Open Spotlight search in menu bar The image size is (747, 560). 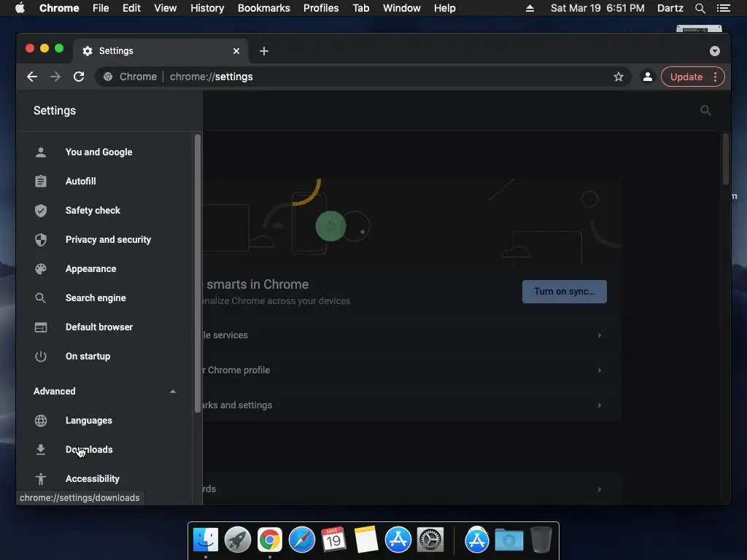(700, 8)
